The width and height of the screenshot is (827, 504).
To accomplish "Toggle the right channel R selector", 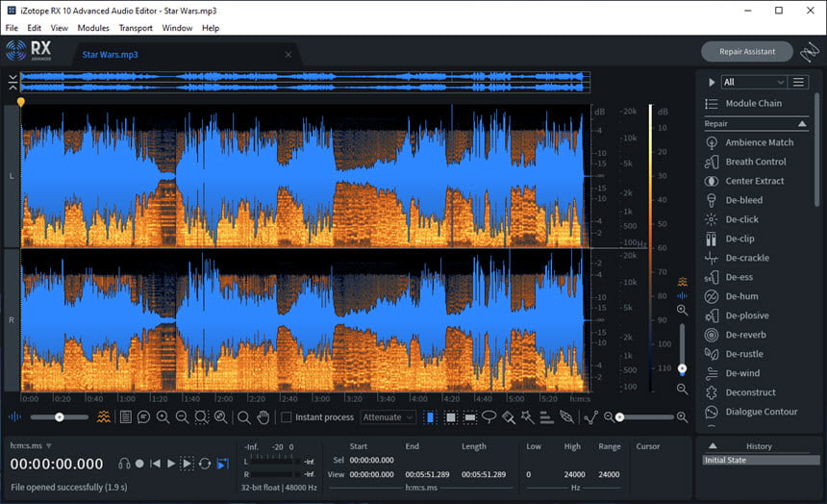I will (12, 320).
